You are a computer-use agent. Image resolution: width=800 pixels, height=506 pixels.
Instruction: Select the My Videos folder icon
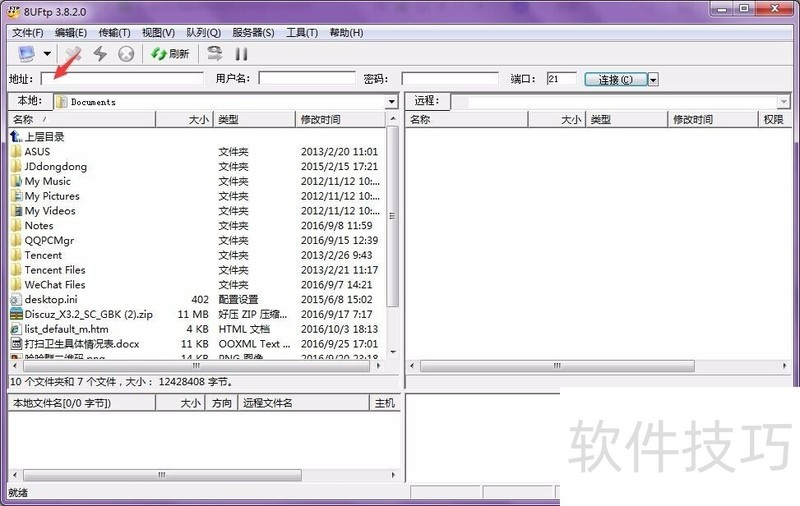point(16,211)
